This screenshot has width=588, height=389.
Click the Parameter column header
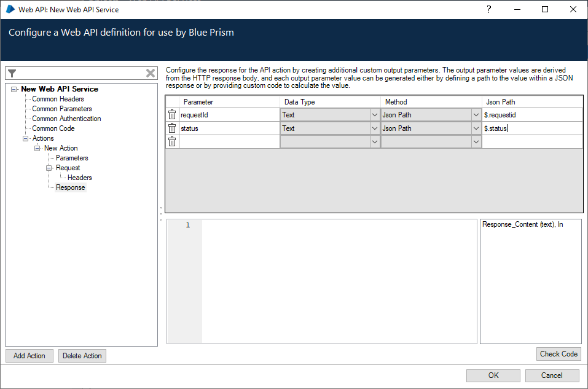click(x=229, y=102)
